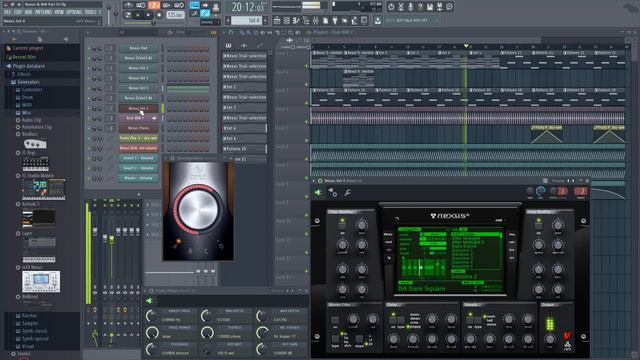Click the tempo display showing 125
This screenshot has height=360, width=640.
pos(175,15)
